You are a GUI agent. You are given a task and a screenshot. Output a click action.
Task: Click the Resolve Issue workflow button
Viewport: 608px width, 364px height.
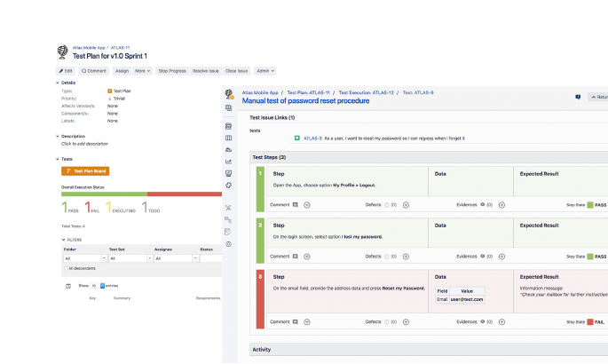click(x=206, y=70)
